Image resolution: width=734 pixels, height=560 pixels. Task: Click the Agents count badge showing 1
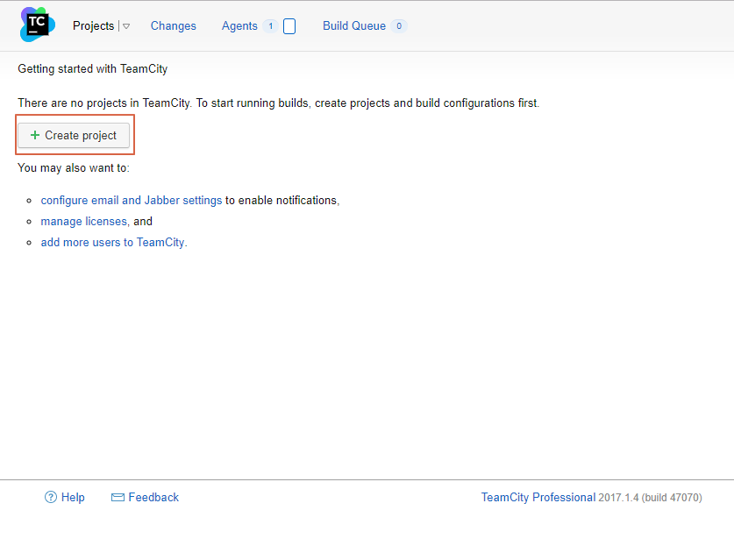click(x=271, y=26)
